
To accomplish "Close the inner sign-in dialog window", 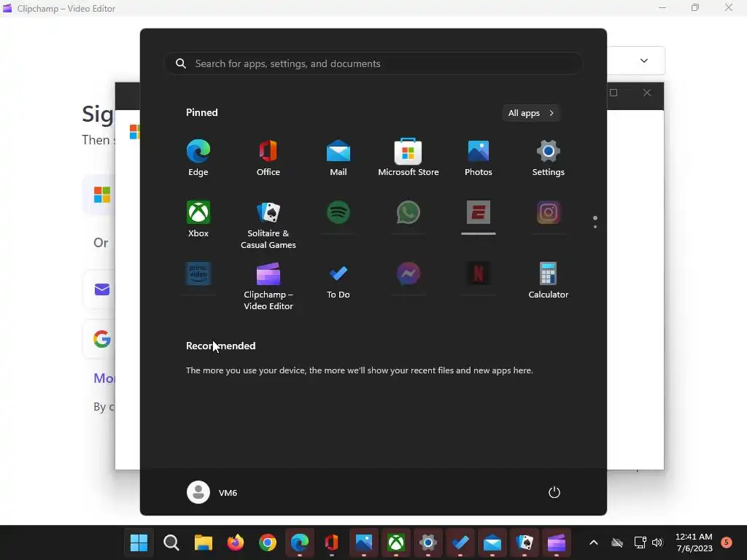I will tap(647, 93).
